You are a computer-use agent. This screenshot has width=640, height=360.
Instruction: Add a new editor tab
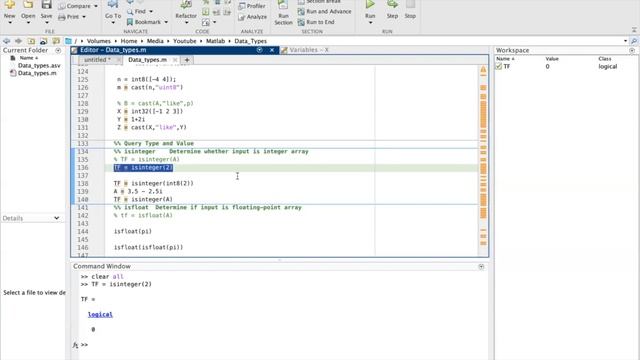tap(187, 60)
